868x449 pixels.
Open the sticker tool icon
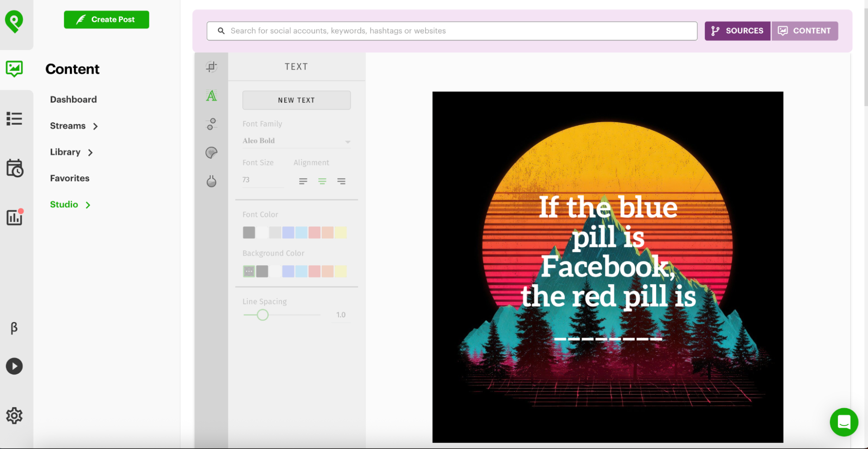coord(211,153)
